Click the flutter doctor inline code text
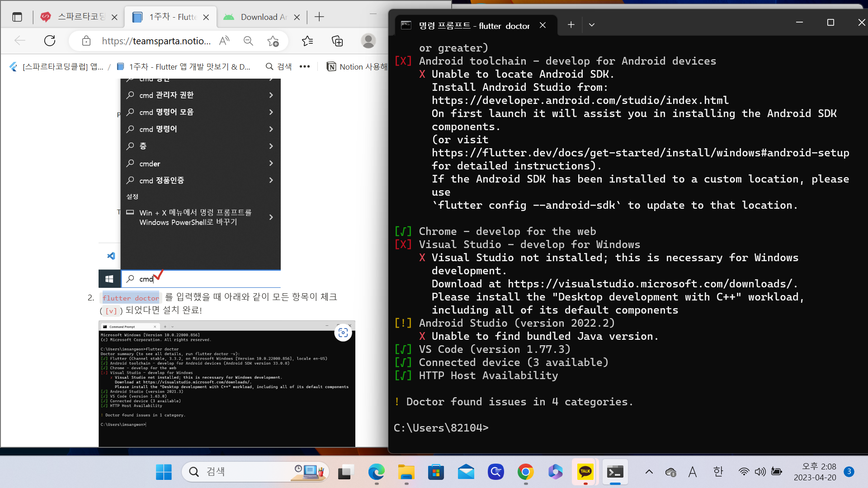868x488 pixels. pyautogui.click(x=131, y=298)
